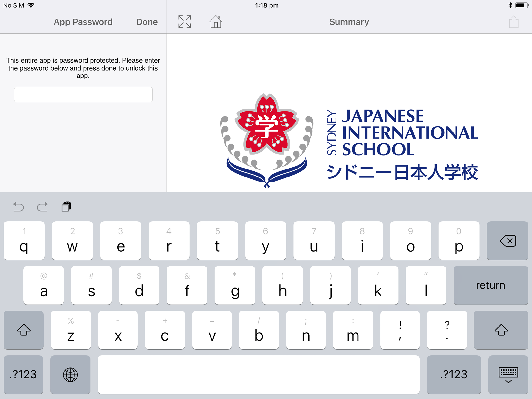
Task: Tap the p key
Action: click(459, 241)
